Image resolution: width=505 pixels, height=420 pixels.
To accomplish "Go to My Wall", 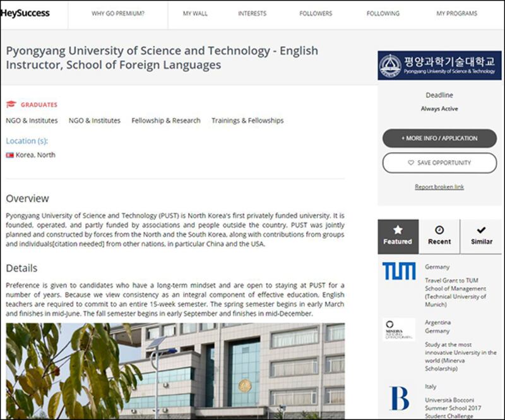I will (x=195, y=13).
